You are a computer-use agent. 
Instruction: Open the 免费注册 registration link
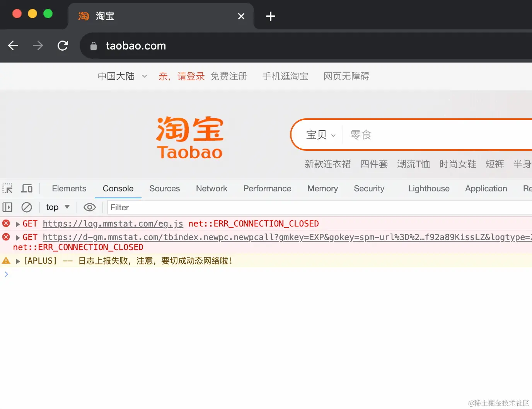coord(229,76)
